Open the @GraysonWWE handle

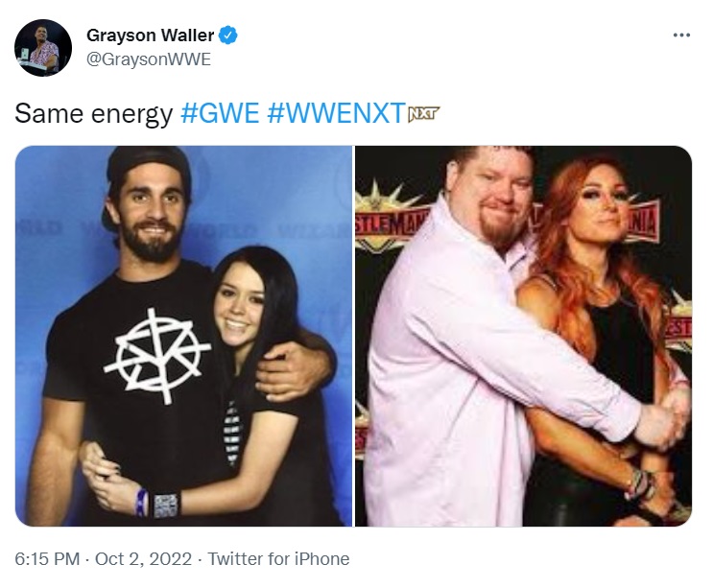149,59
